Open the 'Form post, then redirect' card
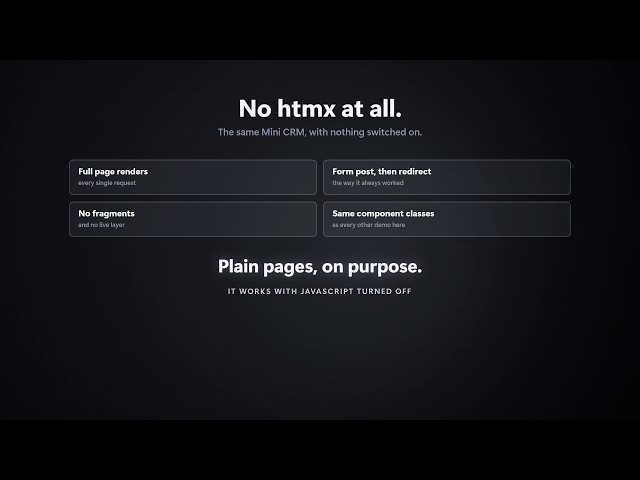The width and height of the screenshot is (640, 480). 447,177
